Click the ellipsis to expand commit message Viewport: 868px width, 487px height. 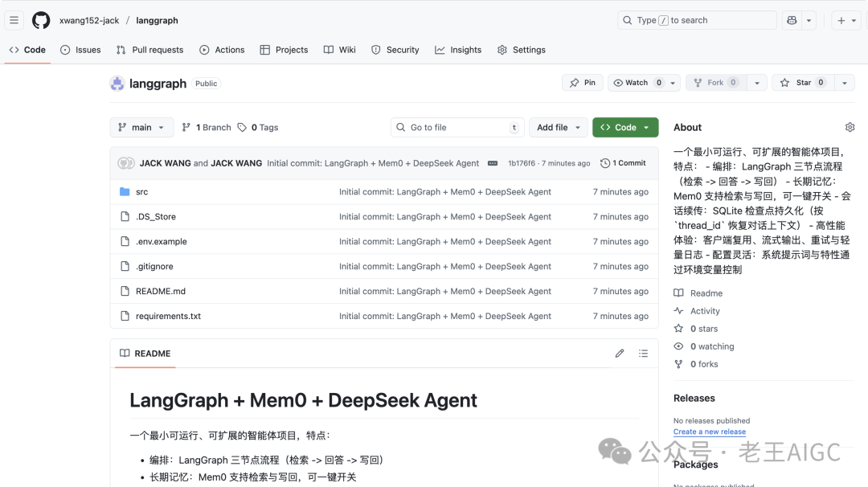click(x=491, y=162)
